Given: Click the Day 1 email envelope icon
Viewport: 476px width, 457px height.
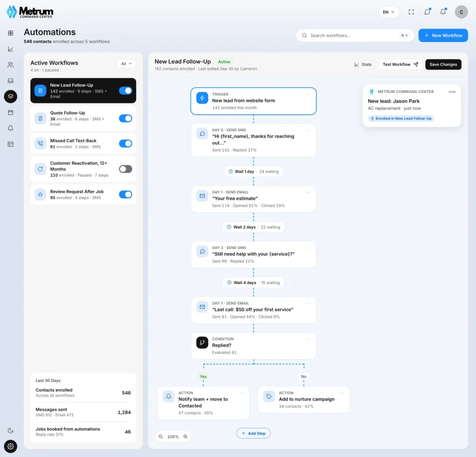Looking at the screenshot, I should coord(202,196).
